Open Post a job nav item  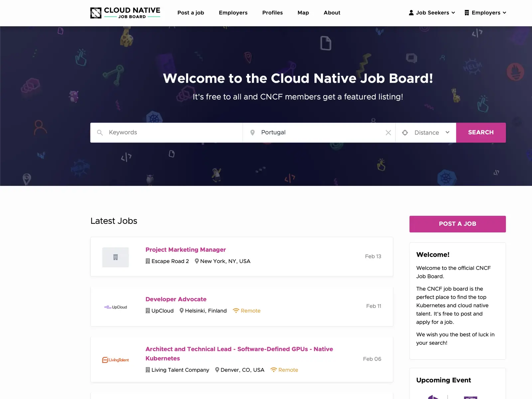click(x=191, y=13)
